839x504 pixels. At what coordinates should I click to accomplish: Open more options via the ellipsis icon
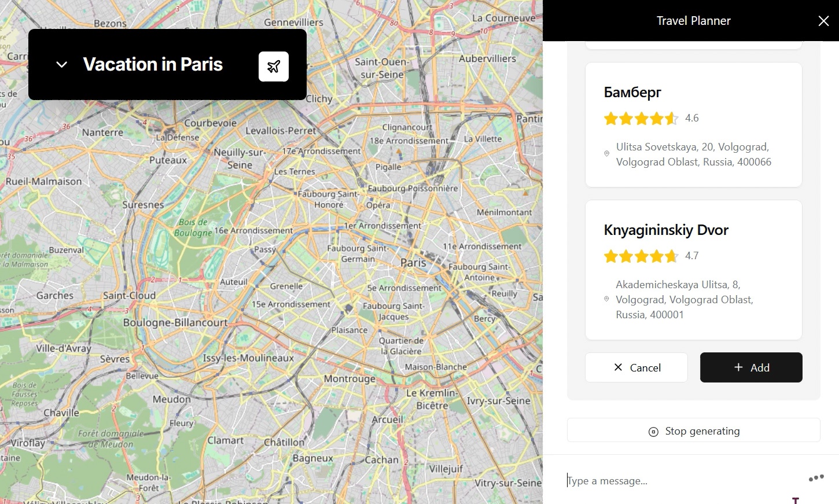click(x=815, y=477)
